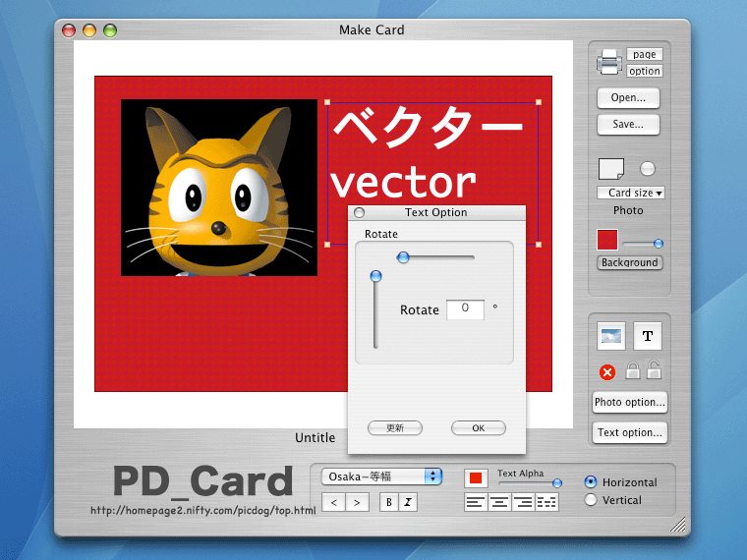
Task: Lock item with closed padlock icon
Action: [633, 370]
